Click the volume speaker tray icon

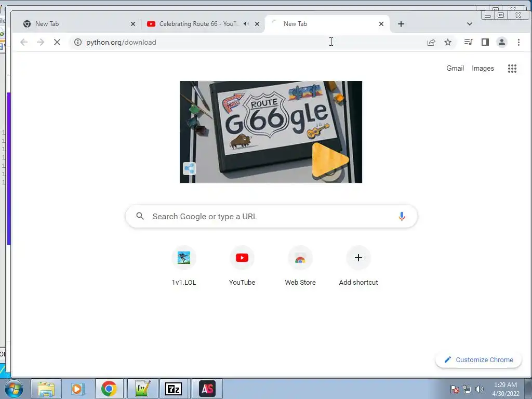480,389
